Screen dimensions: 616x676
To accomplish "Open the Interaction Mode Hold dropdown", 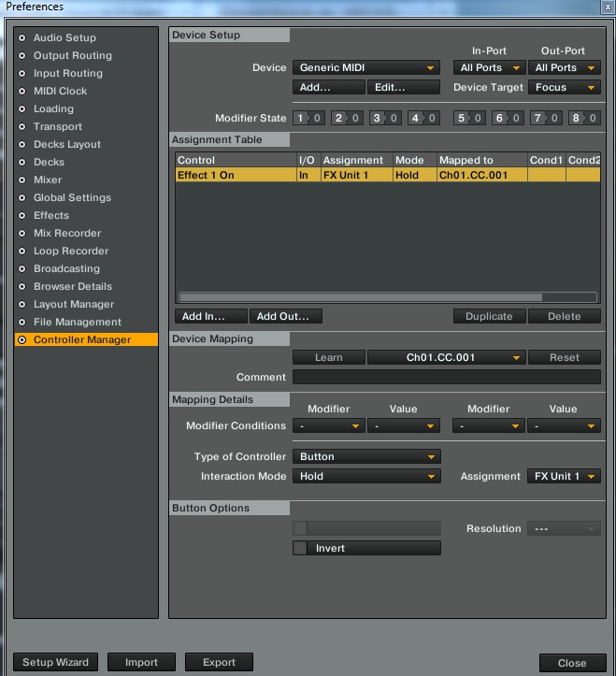I will 366,476.
